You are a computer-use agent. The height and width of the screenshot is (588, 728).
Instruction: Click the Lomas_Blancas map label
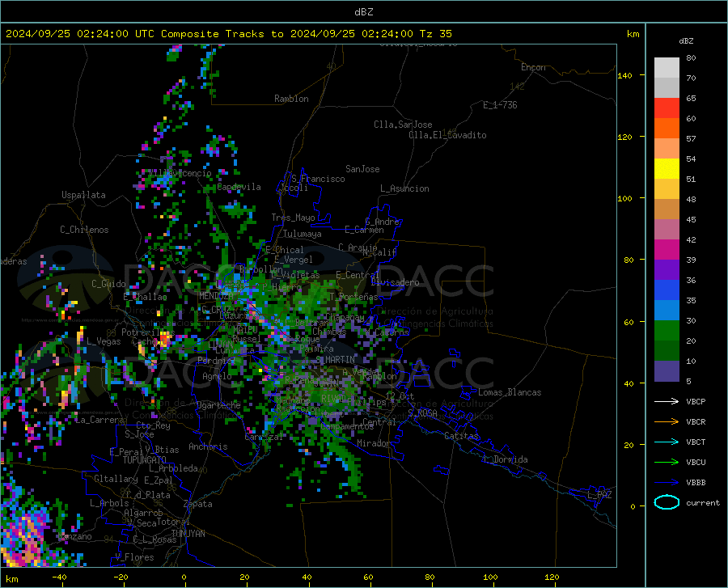click(510, 392)
